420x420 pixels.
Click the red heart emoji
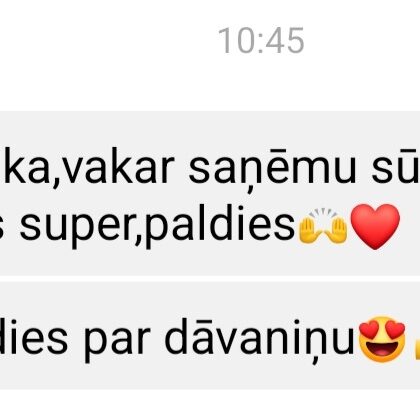[375, 227]
